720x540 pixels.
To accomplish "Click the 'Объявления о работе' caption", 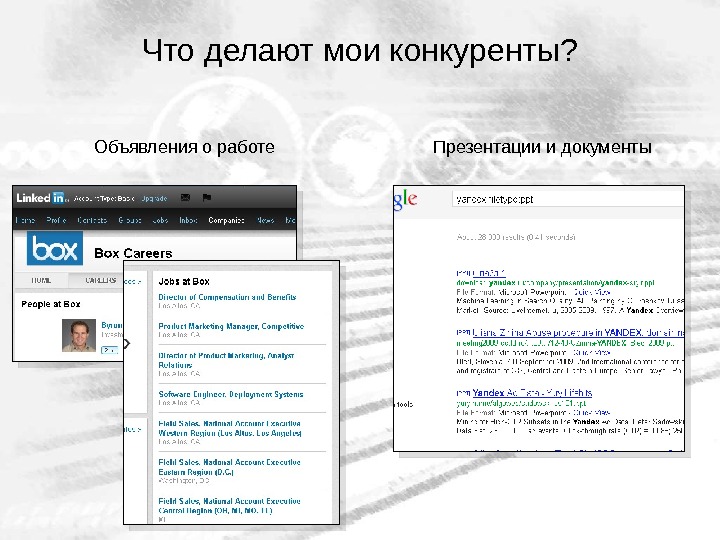I will click(x=184, y=147).
